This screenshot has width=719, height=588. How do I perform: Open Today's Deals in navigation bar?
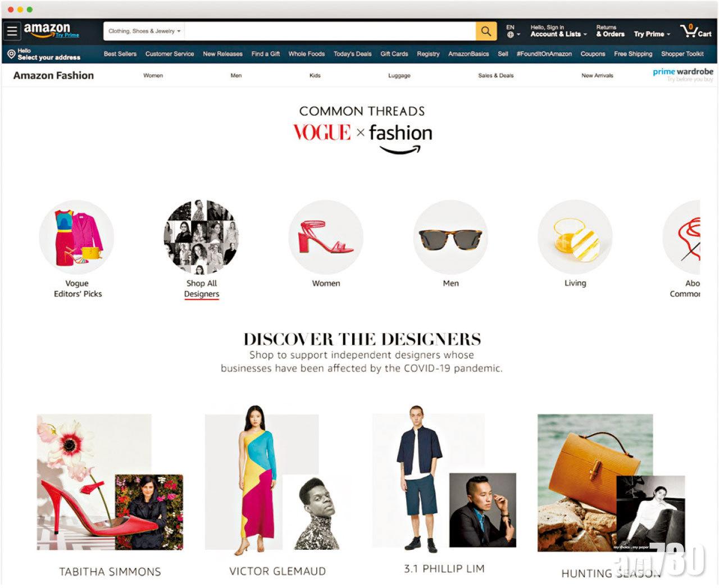(352, 54)
